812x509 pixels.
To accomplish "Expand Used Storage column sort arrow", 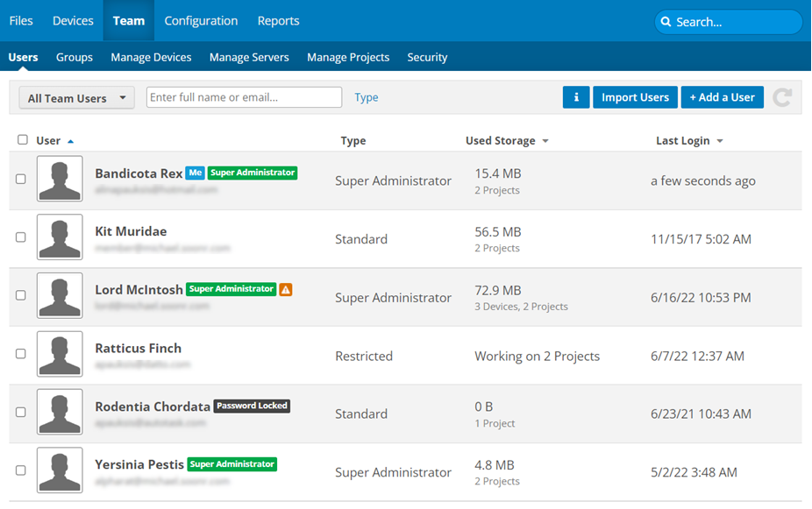I will pos(545,141).
